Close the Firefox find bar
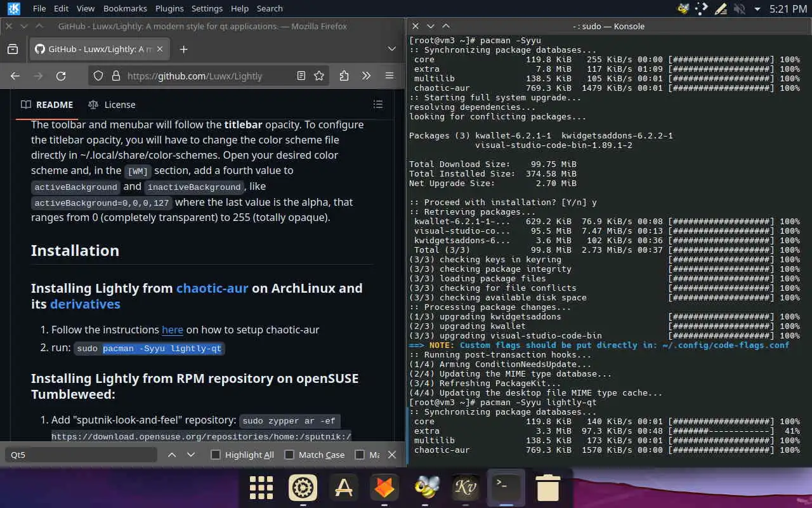The width and height of the screenshot is (812, 508). 392,455
